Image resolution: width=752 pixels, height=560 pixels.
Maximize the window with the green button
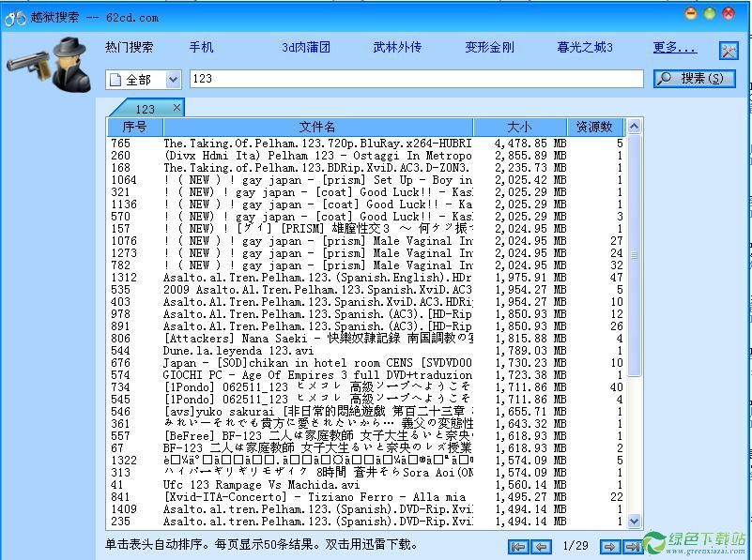point(710,13)
